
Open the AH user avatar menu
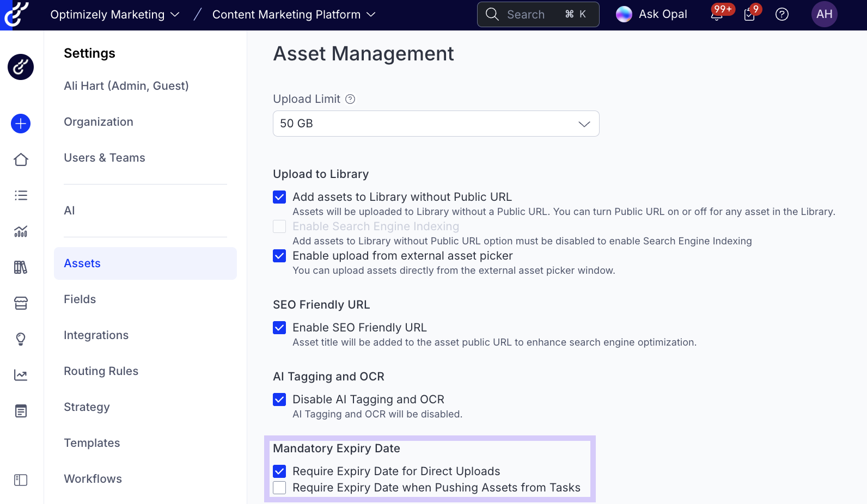pyautogui.click(x=824, y=15)
